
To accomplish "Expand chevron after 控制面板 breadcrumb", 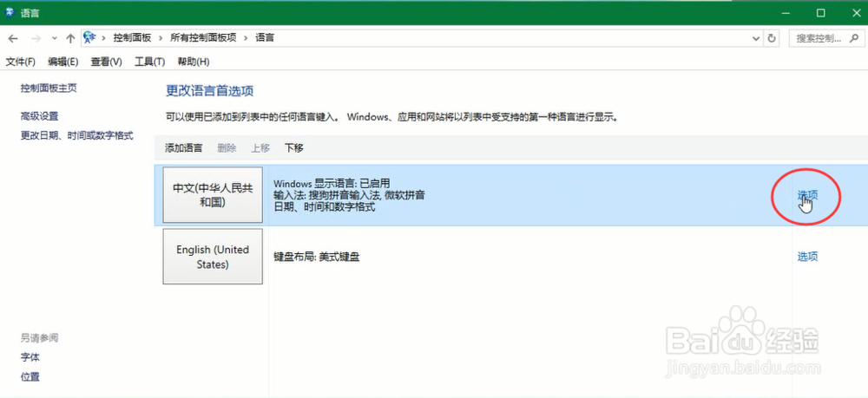I will point(161,38).
